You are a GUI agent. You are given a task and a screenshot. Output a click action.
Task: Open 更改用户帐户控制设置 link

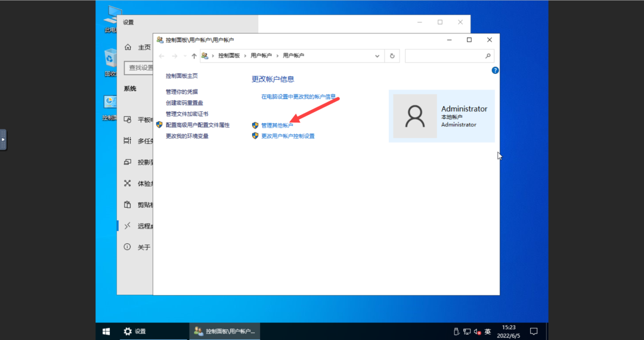coord(288,136)
